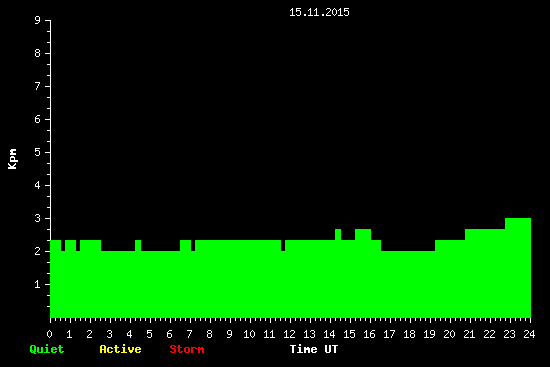Click the Time UT axis label
This screenshot has height=367, width=550.
point(314,349)
